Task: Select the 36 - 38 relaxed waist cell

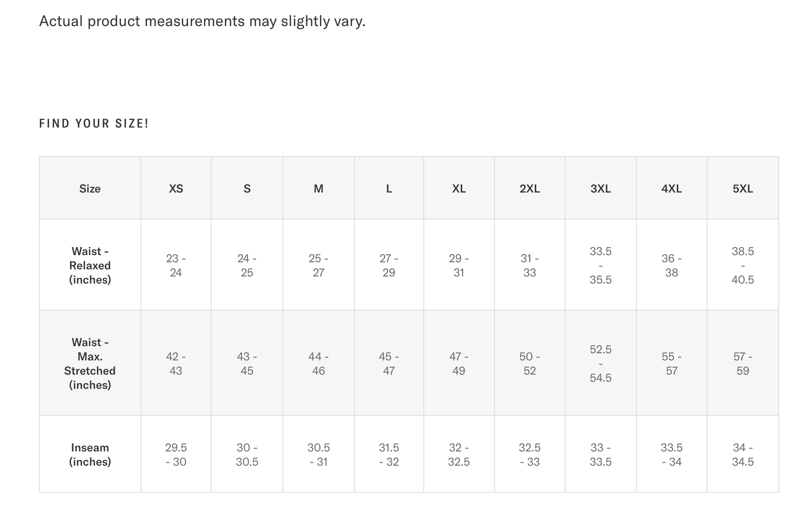Action: 672,266
